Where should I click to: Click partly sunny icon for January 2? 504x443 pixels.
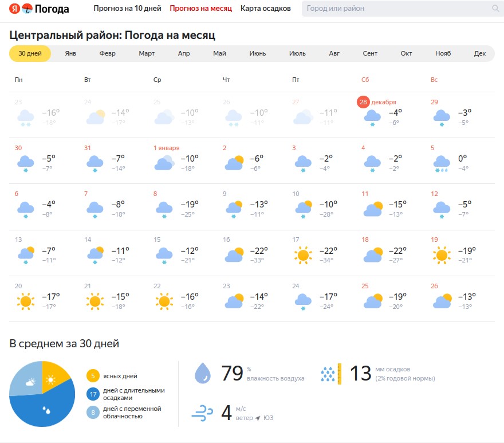(x=234, y=162)
